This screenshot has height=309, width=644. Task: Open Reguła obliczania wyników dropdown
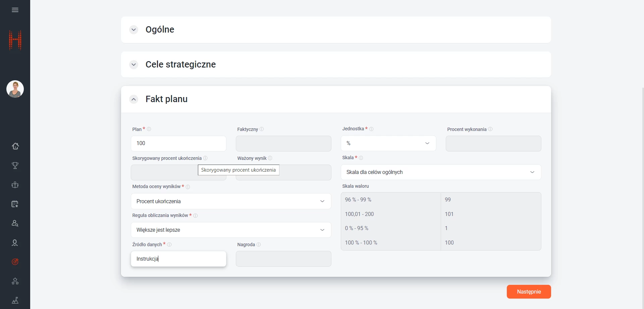click(x=231, y=230)
